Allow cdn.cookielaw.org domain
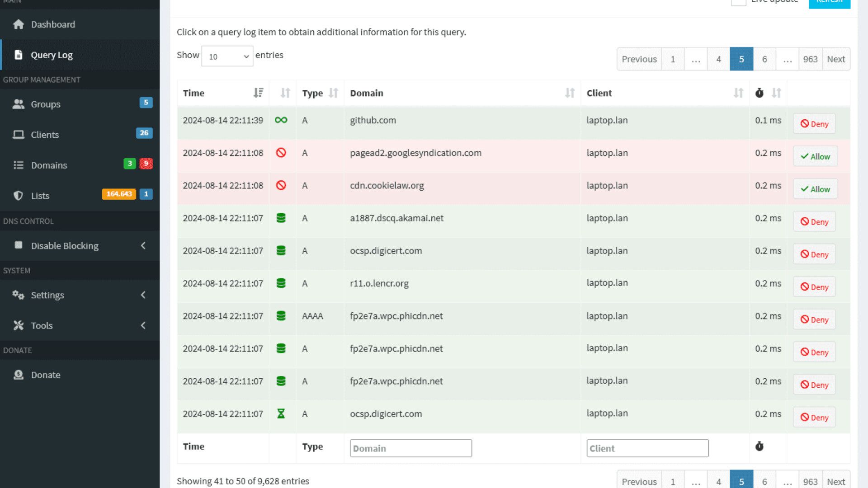868x488 pixels. (816, 189)
